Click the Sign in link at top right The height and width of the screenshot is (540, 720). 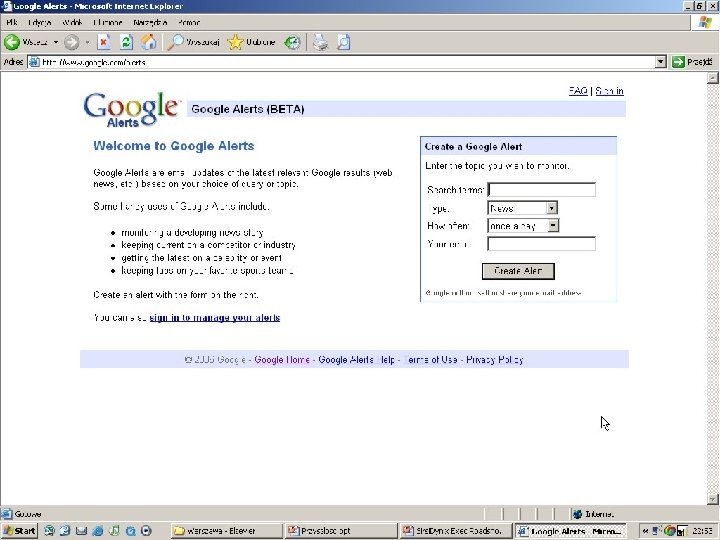(x=609, y=91)
